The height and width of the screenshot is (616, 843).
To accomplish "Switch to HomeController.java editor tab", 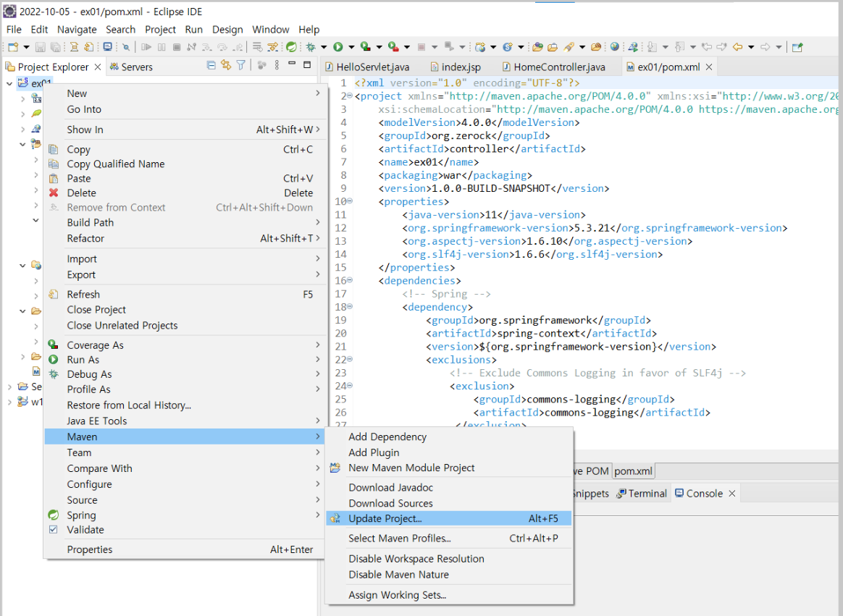I will 554,67.
